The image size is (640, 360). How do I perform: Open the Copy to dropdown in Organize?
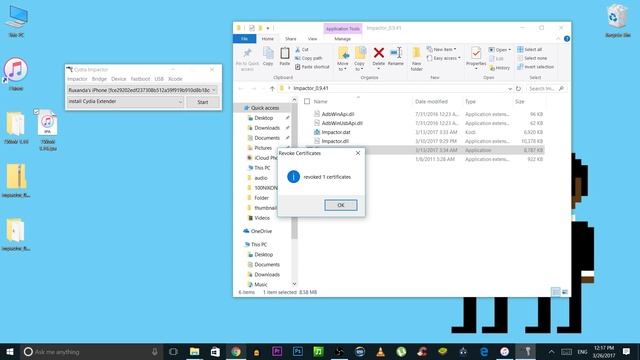point(360,67)
